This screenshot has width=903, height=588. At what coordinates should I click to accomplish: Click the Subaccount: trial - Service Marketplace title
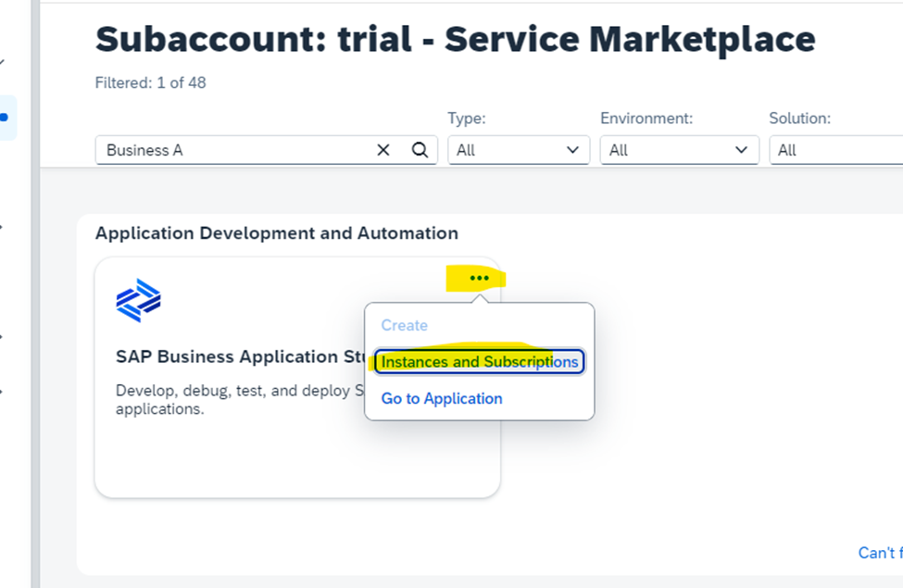(455, 39)
